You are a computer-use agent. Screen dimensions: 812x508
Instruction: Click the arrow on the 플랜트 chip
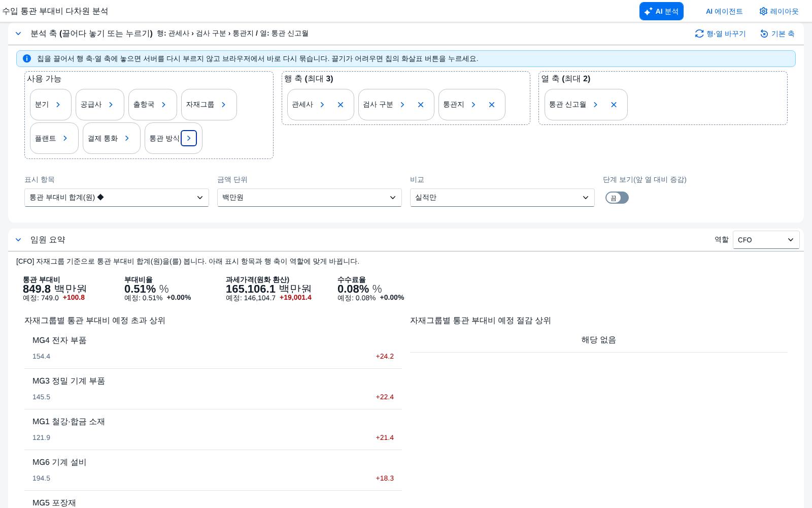click(x=65, y=138)
